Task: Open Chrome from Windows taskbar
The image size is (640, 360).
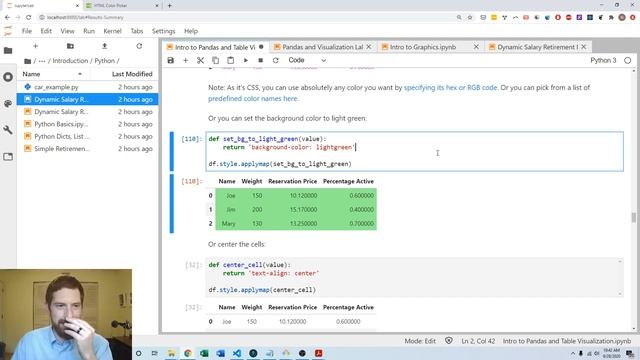Action: pos(188,353)
